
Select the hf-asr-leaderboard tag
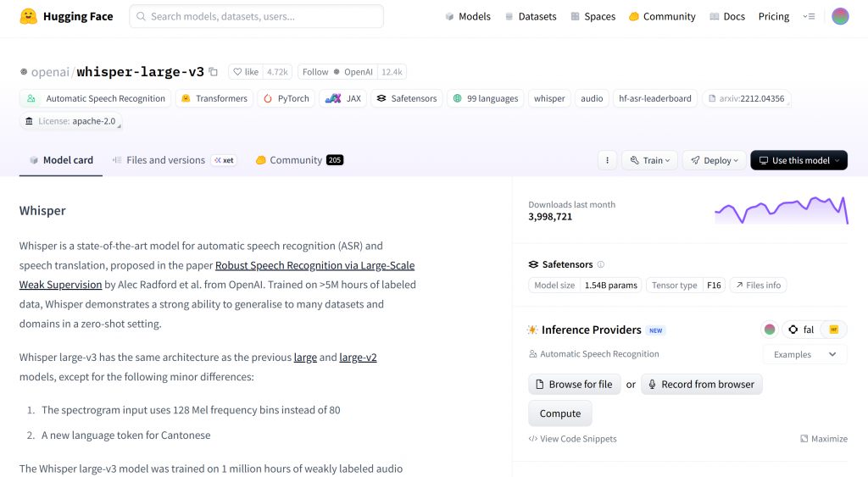tap(655, 98)
